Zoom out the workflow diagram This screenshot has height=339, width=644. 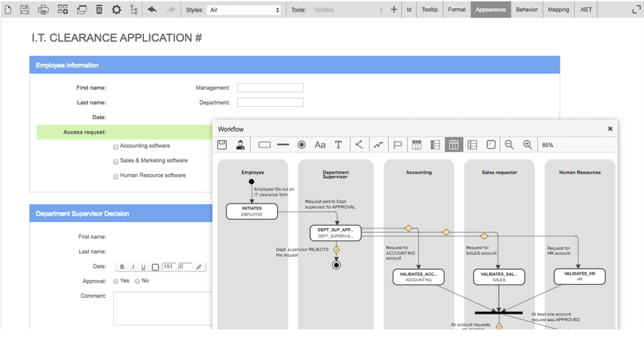click(510, 145)
